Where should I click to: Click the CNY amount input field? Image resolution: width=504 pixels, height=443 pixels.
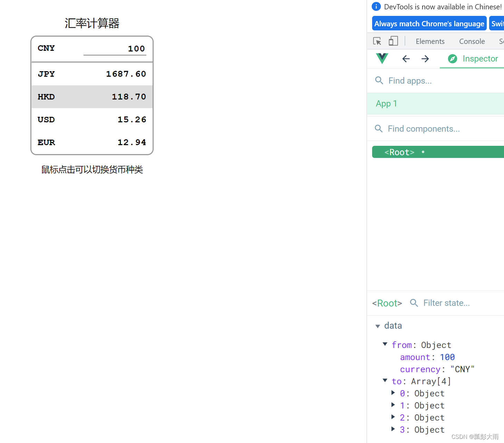click(x=115, y=48)
